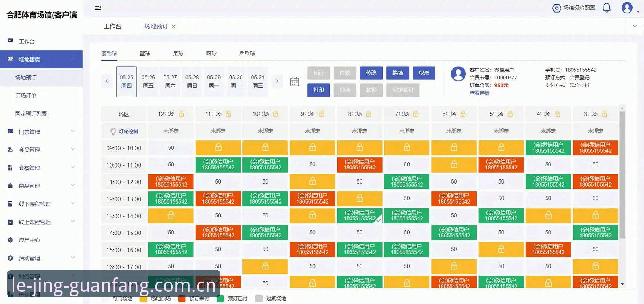Viewport: 644px width, 304px height.
Task: Go to previous dates with left arrow
Action: 107,81
